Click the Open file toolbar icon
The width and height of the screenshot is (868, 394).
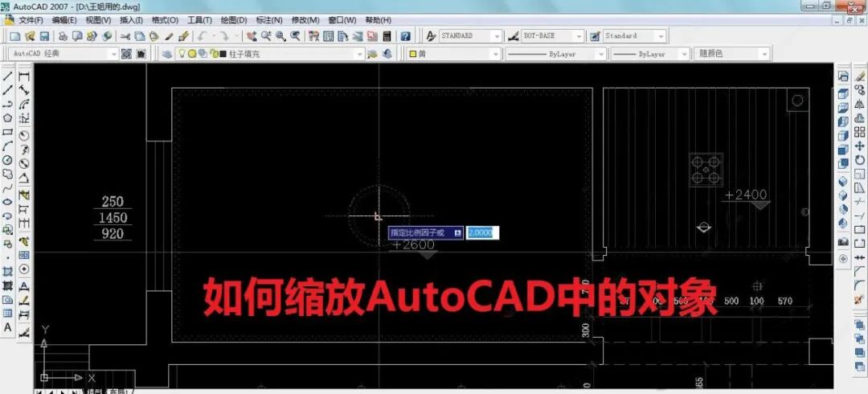point(30,36)
